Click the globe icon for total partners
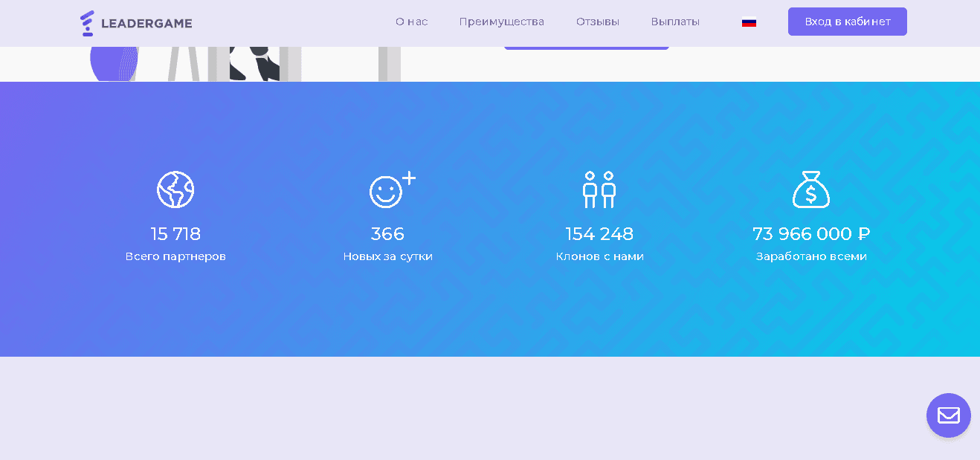The height and width of the screenshot is (460, 980). (x=175, y=189)
